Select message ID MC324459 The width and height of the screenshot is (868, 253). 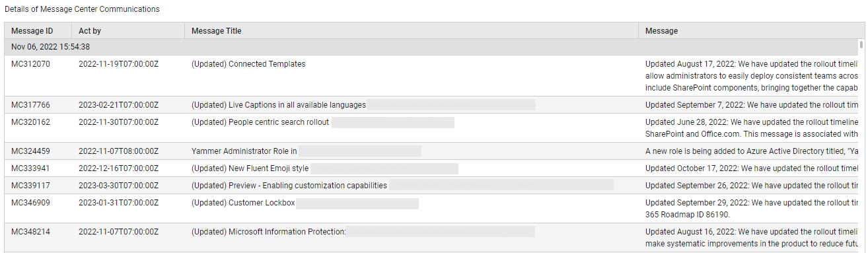coord(30,151)
